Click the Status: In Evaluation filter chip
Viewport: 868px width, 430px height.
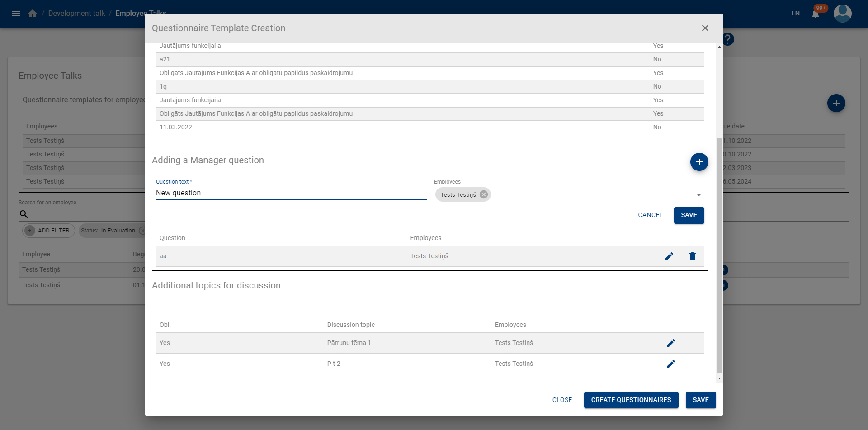(x=112, y=231)
